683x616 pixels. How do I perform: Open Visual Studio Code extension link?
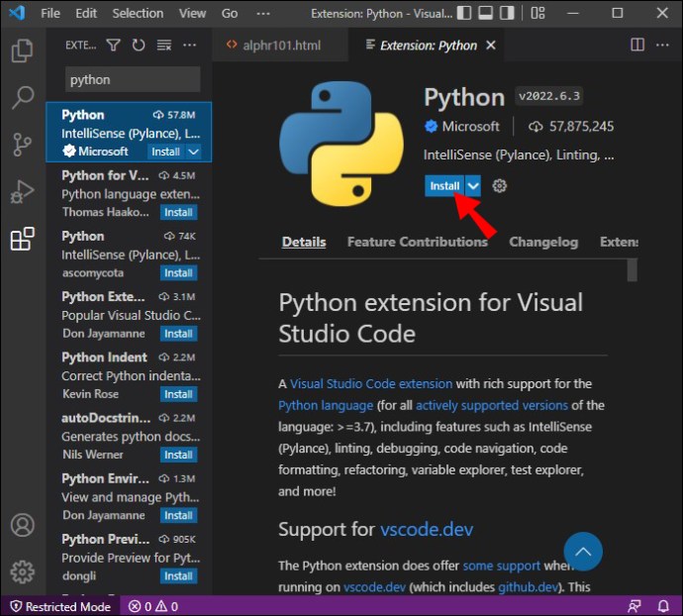[x=371, y=383]
